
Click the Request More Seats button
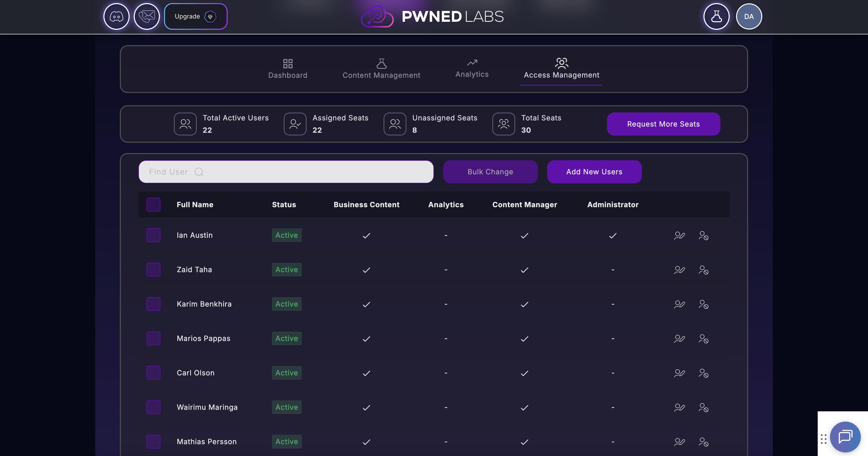(663, 124)
